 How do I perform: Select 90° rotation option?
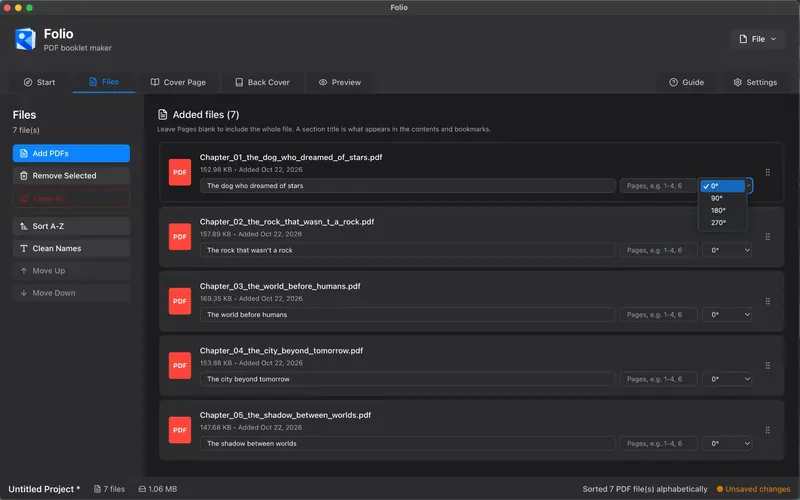point(722,198)
